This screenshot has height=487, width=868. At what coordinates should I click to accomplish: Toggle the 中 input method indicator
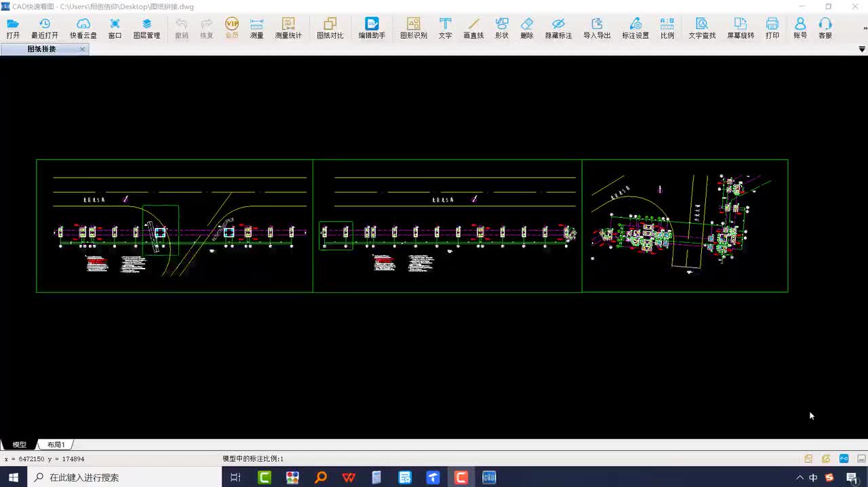pos(813,478)
